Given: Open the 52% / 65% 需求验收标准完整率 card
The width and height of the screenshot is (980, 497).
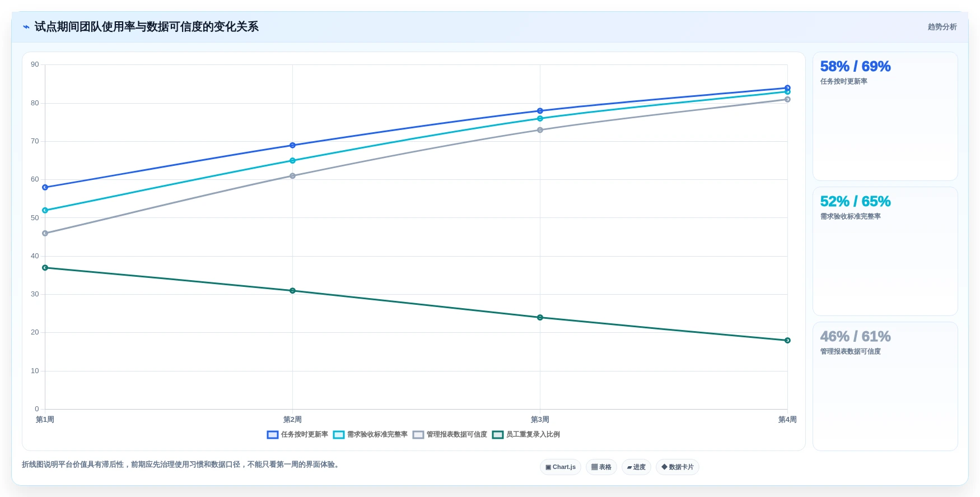Looking at the screenshot, I should [885, 252].
